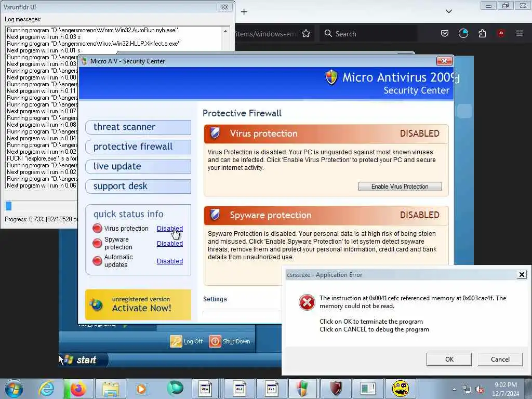Open the live update section

[x=138, y=166]
